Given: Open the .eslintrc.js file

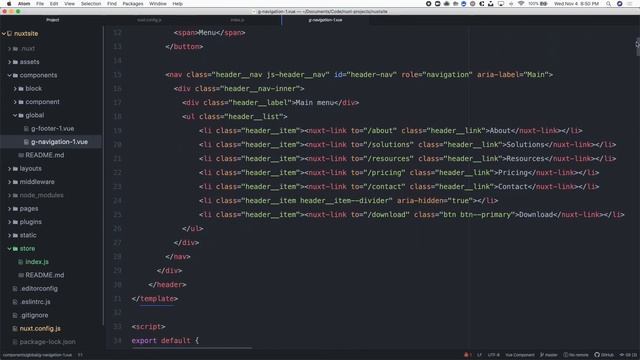Looking at the screenshot, I should pos(35,302).
